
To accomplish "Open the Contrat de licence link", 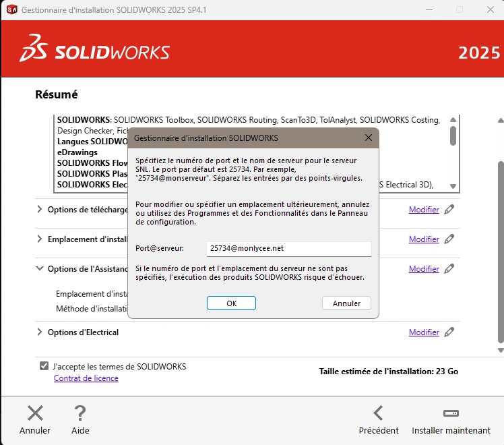I will tap(86, 378).
